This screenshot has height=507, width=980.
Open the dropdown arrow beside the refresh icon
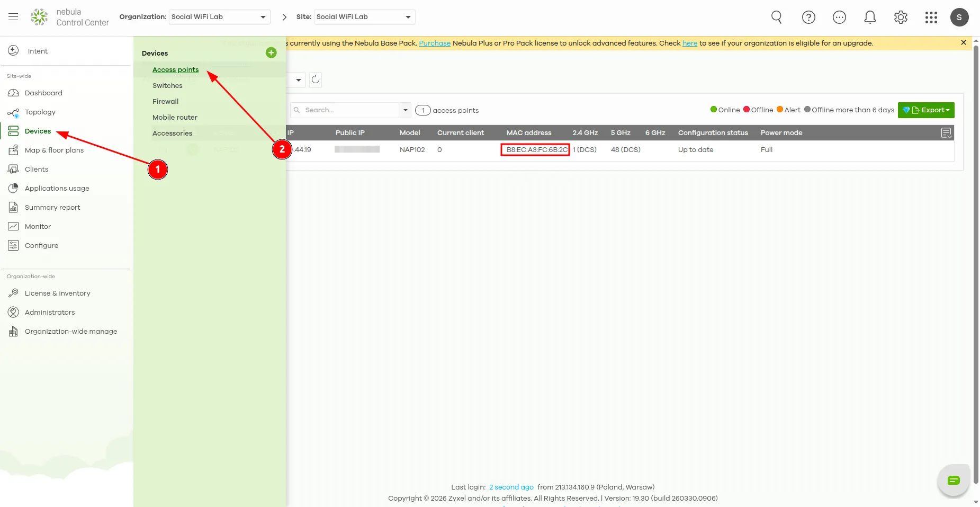299,80
